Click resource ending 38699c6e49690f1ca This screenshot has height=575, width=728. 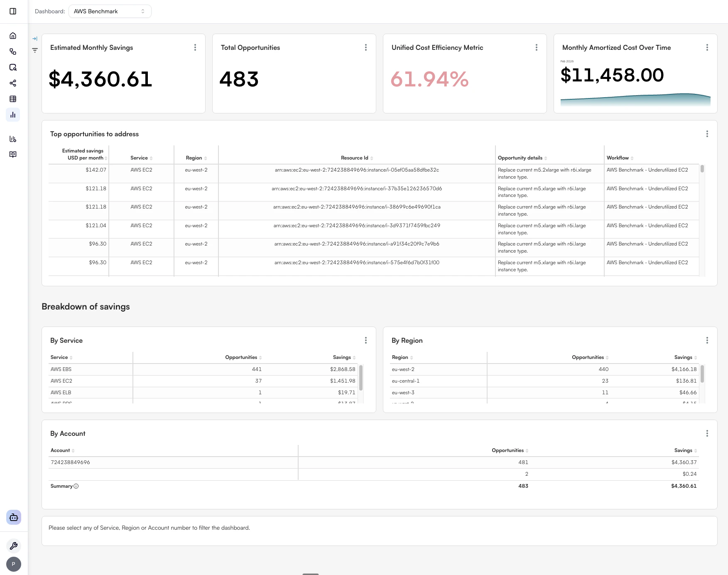[357, 207]
